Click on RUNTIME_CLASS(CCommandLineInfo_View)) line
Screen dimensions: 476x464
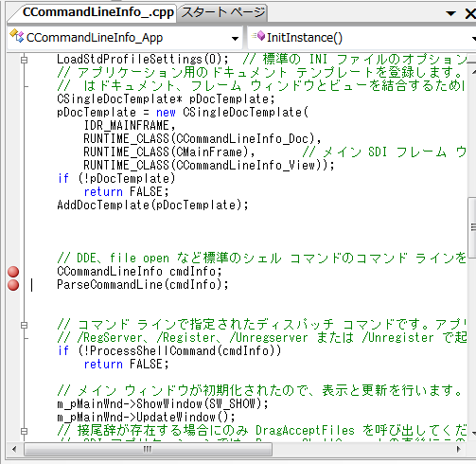209,166
